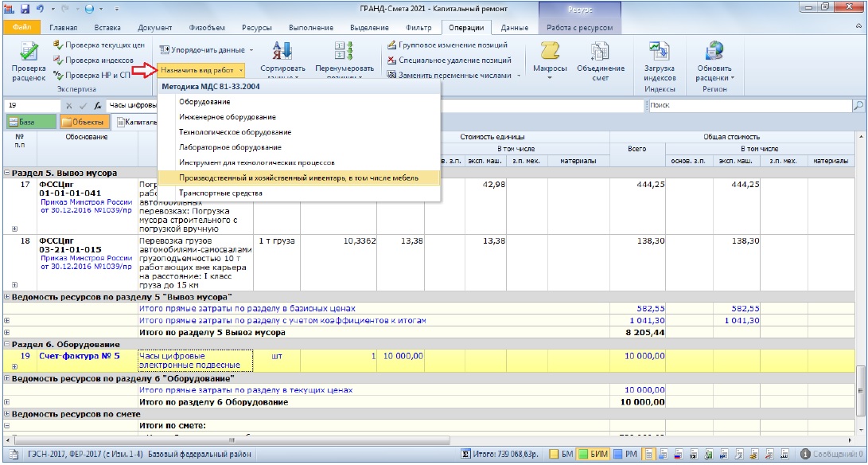Click the fx function icon

point(97,105)
